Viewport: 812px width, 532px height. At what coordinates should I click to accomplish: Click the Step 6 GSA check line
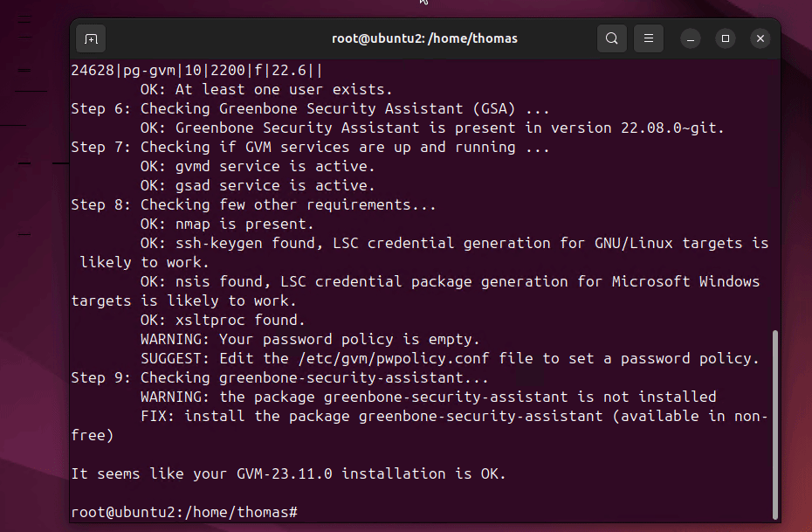point(310,109)
